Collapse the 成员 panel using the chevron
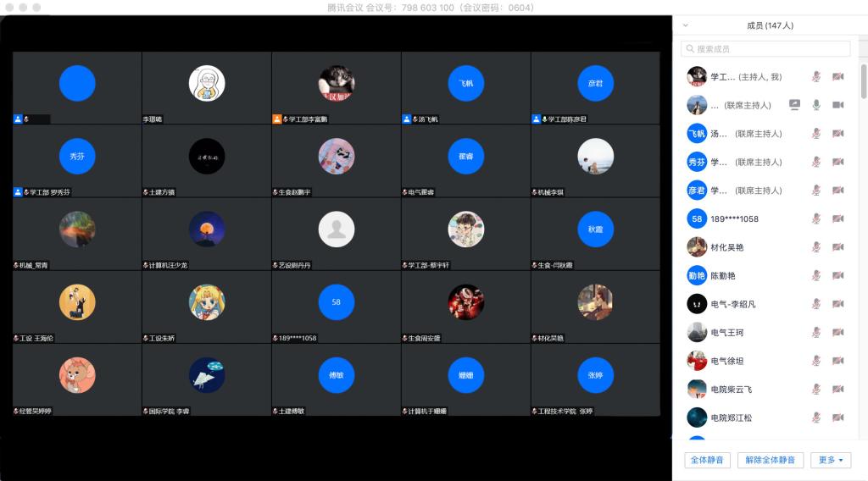The width and height of the screenshot is (868, 481). point(685,25)
